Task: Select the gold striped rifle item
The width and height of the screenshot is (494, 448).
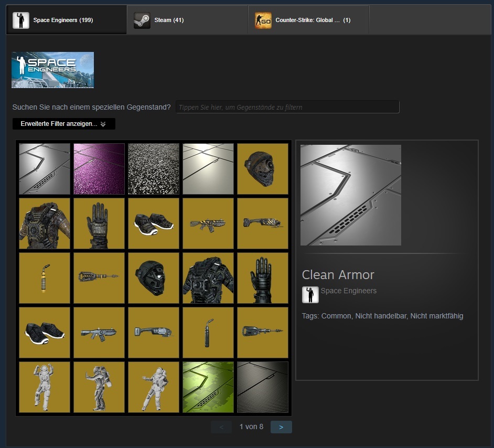Action: point(208,223)
